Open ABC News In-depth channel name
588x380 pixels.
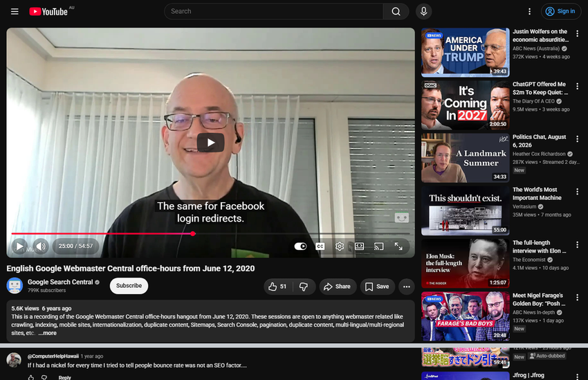[x=534, y=312]
